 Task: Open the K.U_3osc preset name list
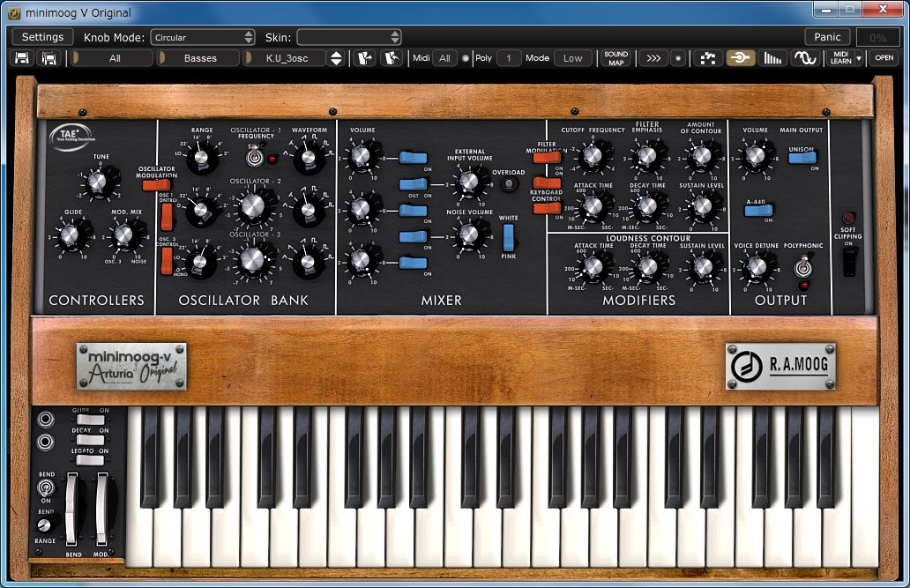pos(284,58)
